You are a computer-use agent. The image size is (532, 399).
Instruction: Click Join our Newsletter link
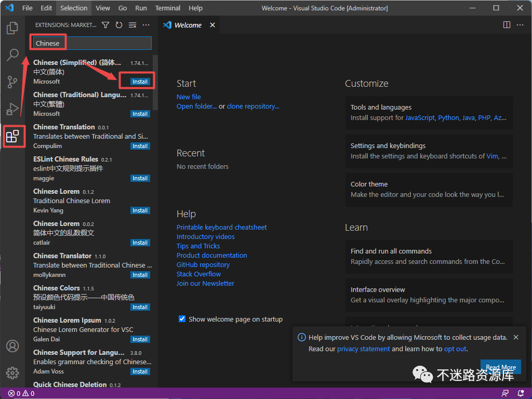click(205, 283)
